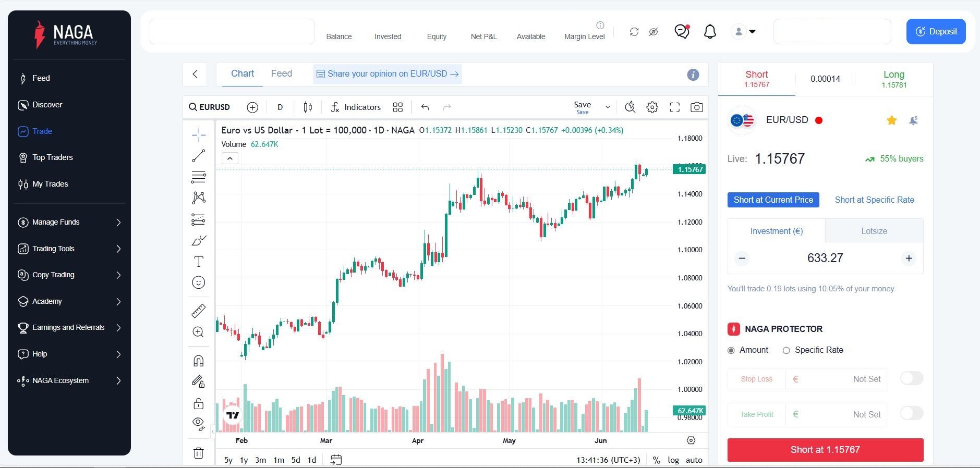Select the ruler measure tool
The height and width of the screenshot is (468, 980).
tap(198, 311)
